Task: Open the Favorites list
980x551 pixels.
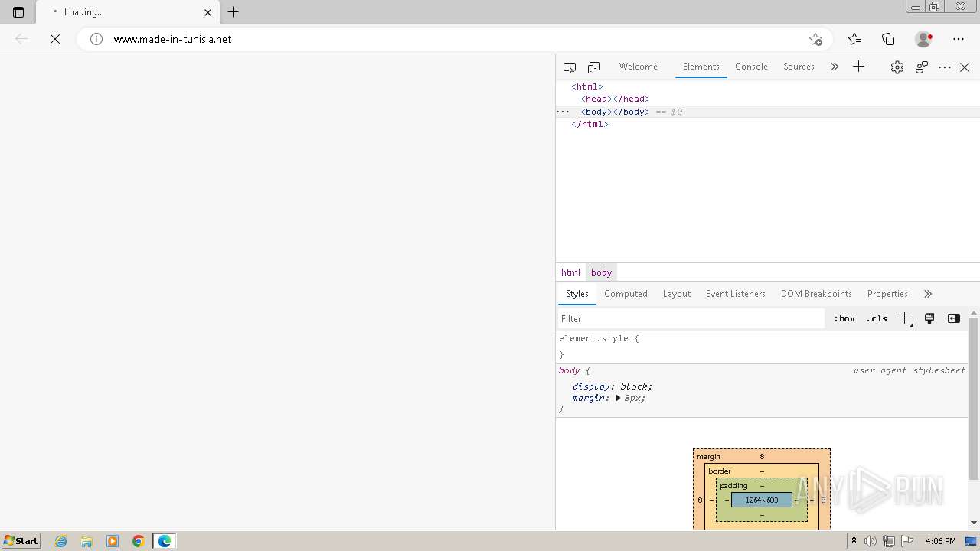Action: [854, 39]
